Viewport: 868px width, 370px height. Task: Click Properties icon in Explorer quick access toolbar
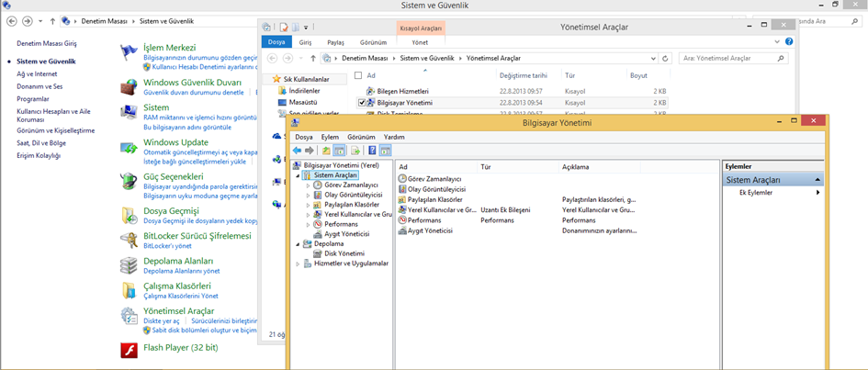284,27
